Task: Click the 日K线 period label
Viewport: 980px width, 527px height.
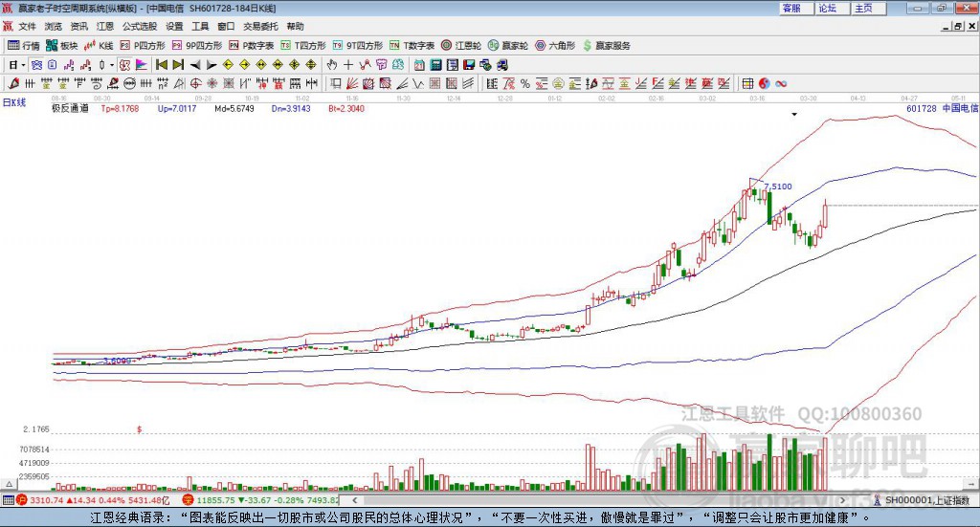Action: 14,102
